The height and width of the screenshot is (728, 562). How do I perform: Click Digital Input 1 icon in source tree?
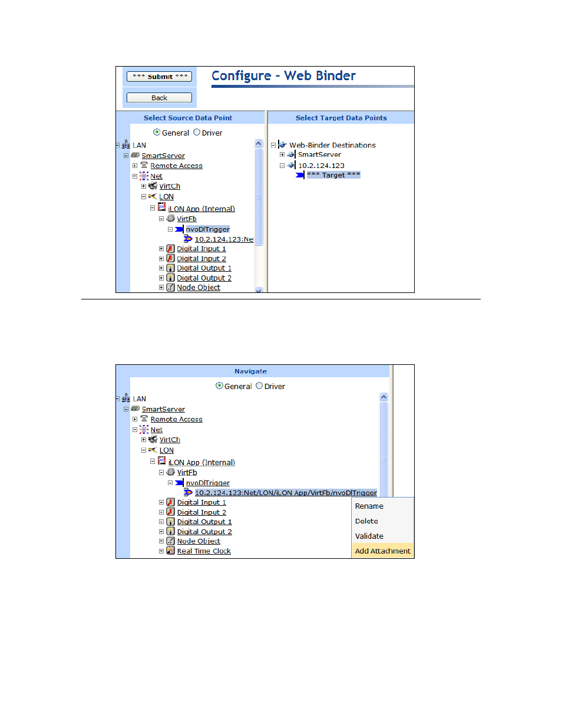pyautogui.click(x=170, y=249)
